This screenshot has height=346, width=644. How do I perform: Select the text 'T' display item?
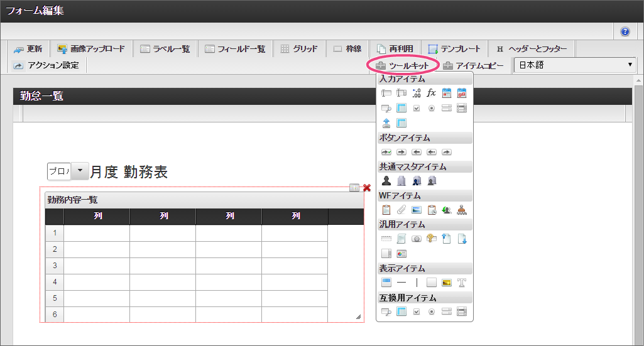click(462, 283)
